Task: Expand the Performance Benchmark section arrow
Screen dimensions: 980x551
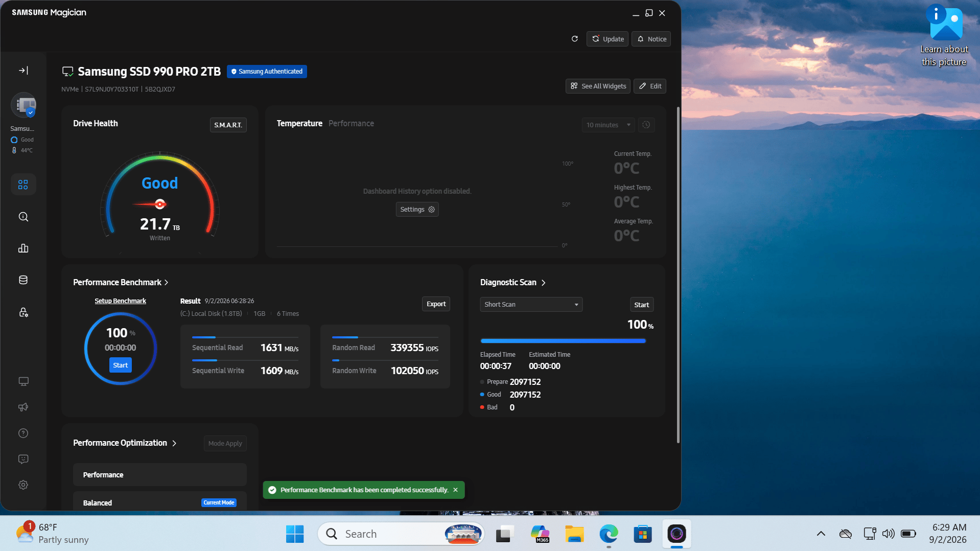Action: pyautogui.click(x=166, y=283)
